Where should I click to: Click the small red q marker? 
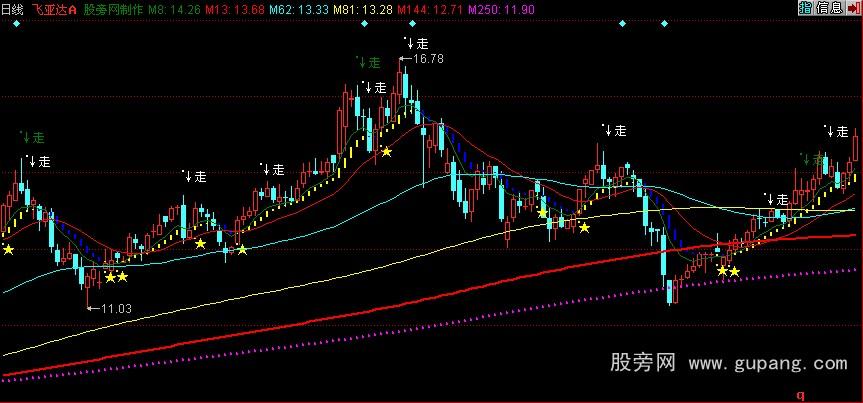coord(799,396)
